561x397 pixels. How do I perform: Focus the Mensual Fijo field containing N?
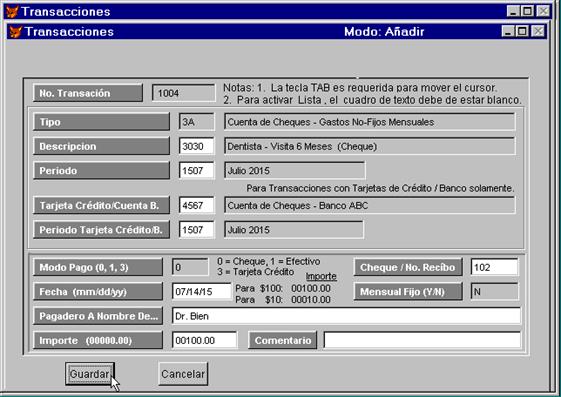pos(494,292)
